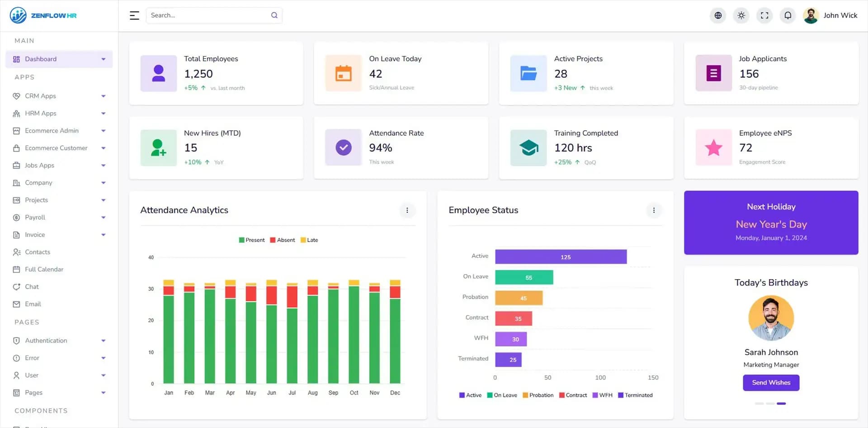Screen dimensions: 868x428
Task: Toggle On Leave legend in Employee Status
Action: pyautogui.click(x=502, y=395)
